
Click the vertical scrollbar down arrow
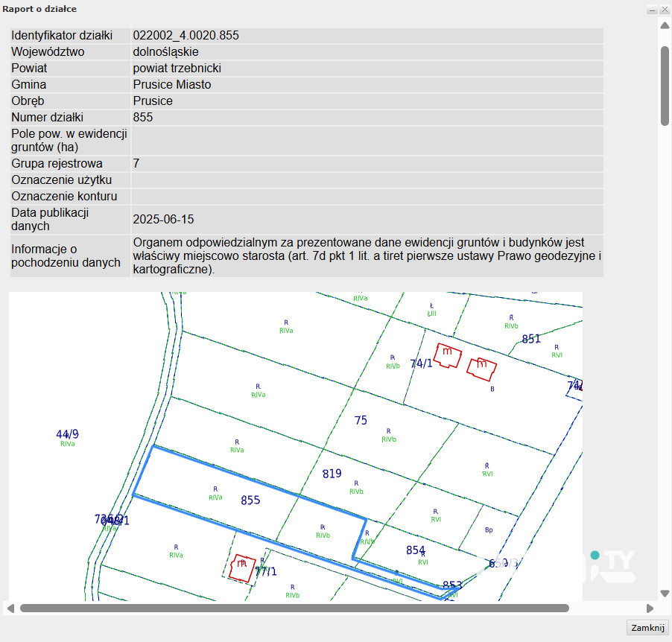click(665, 594)
